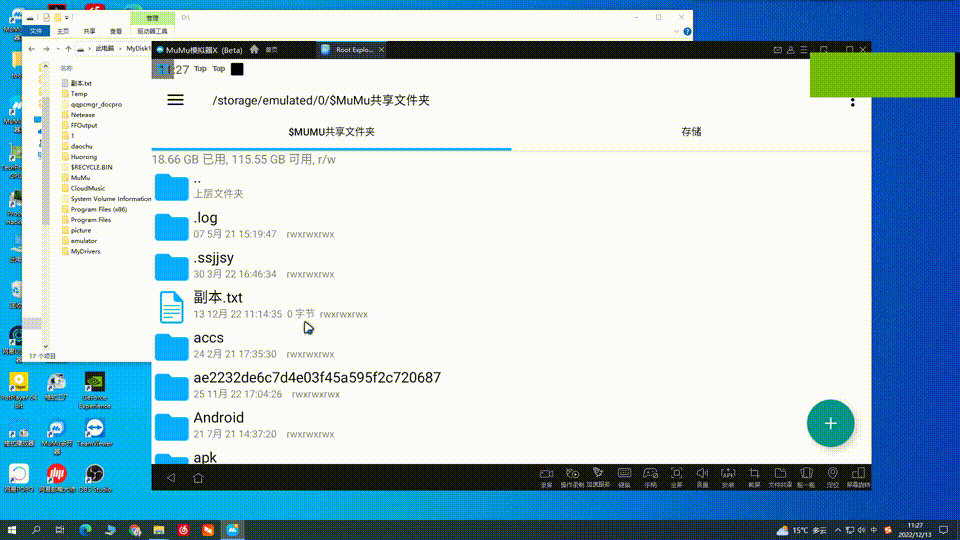Open the Root Explorer hamburger menu
This screenshot has height=540, width=960.
pos(175,100)
